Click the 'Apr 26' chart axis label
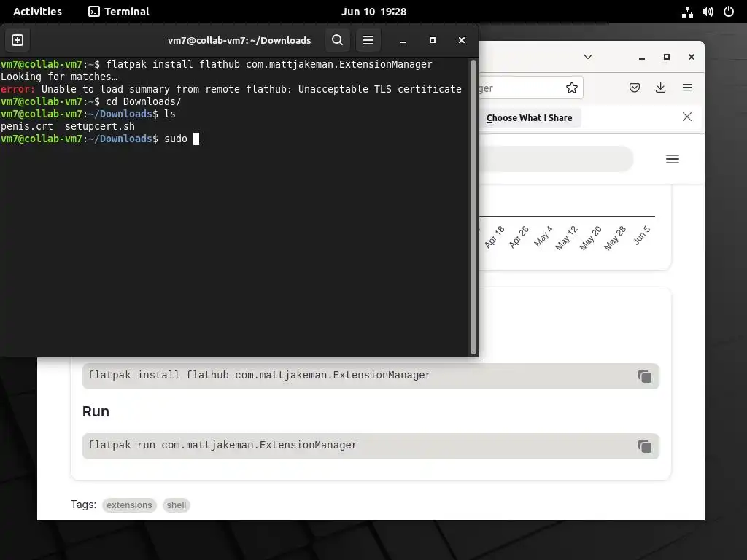Viewport: 747px width, 560px height. click(x=519, y=237)
